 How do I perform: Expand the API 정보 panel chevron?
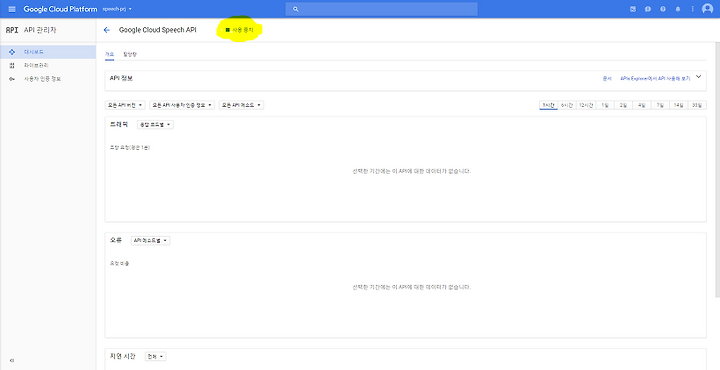tap(698, 77)
